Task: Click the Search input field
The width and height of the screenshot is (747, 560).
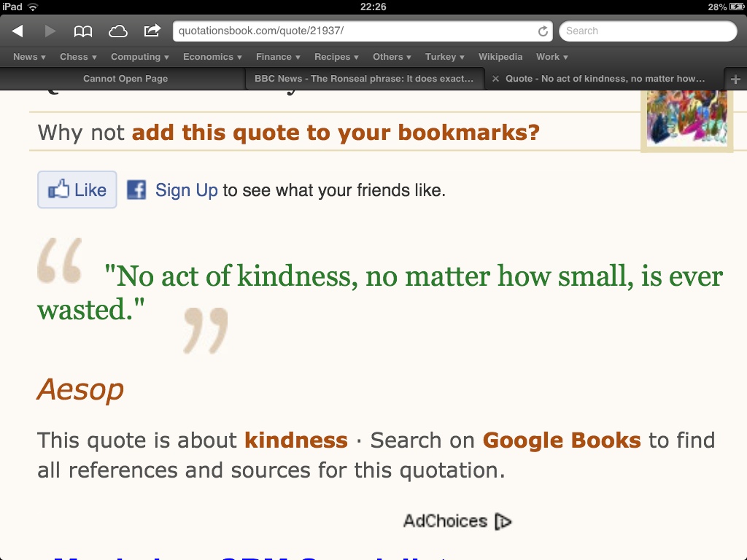Action: point(648,31)
